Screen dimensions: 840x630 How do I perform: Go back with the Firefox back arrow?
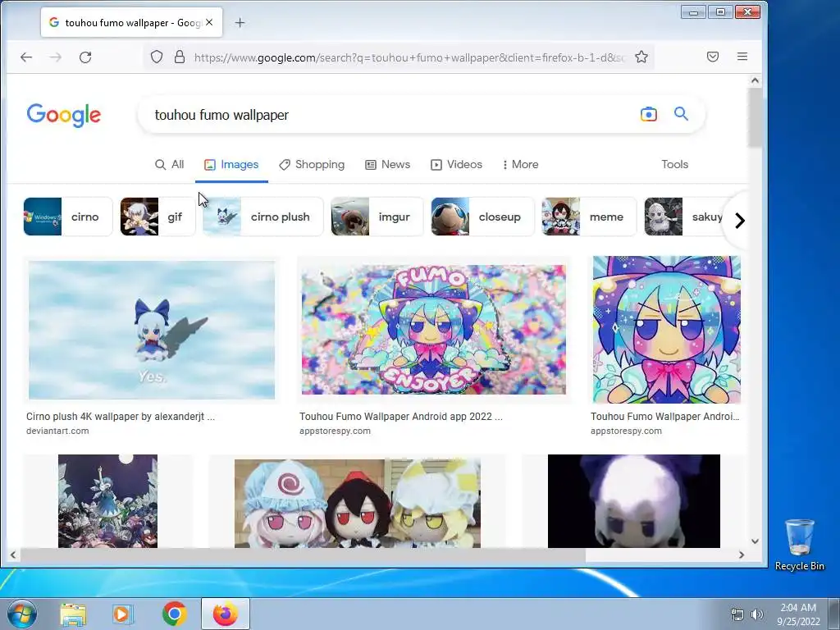[x=25, y=57]
